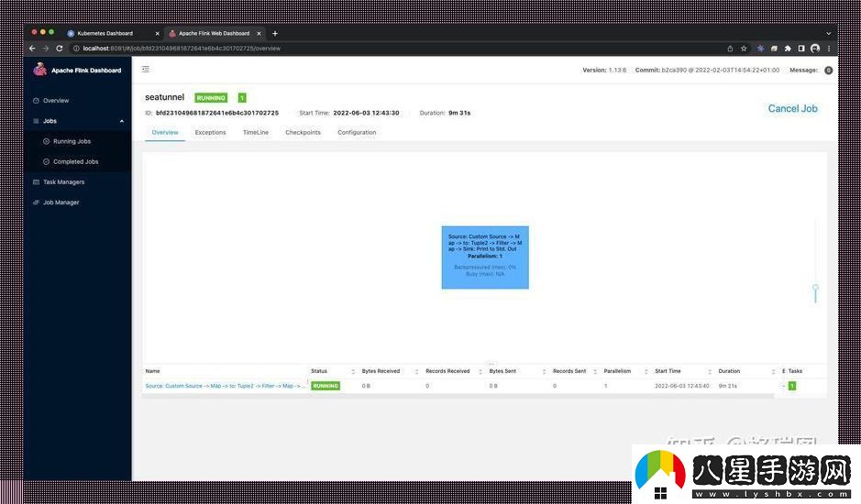Sort the table by Bytes Received
The height and width of the screenshot is (504, 861).
pos(416,372)
